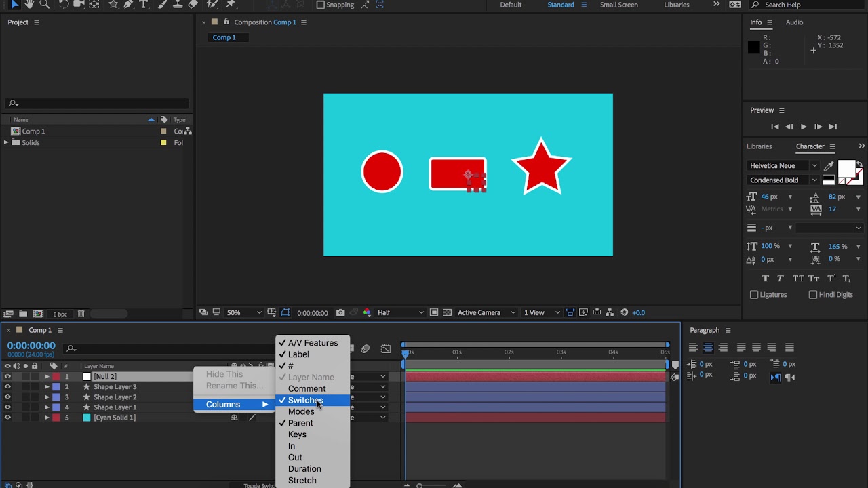
Task: Switch to the Libraries workspace
Action: [x=677, y=5]
